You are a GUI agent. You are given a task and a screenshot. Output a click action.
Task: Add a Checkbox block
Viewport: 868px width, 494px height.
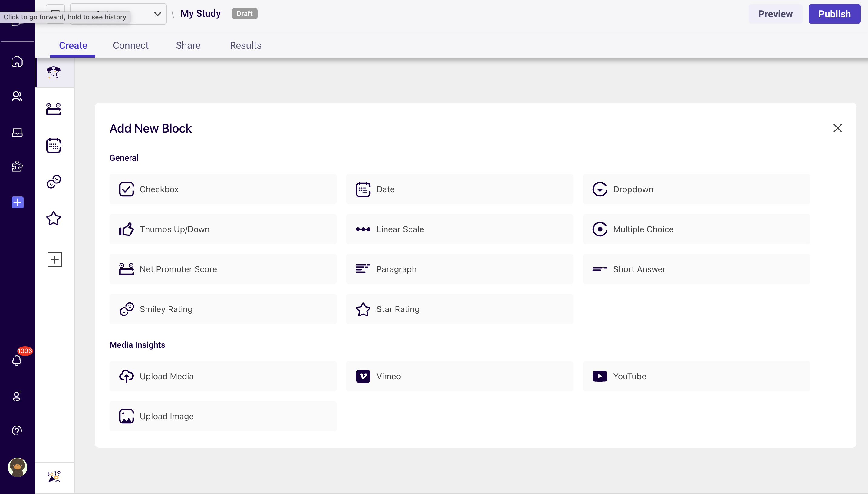tap(223, 189)
